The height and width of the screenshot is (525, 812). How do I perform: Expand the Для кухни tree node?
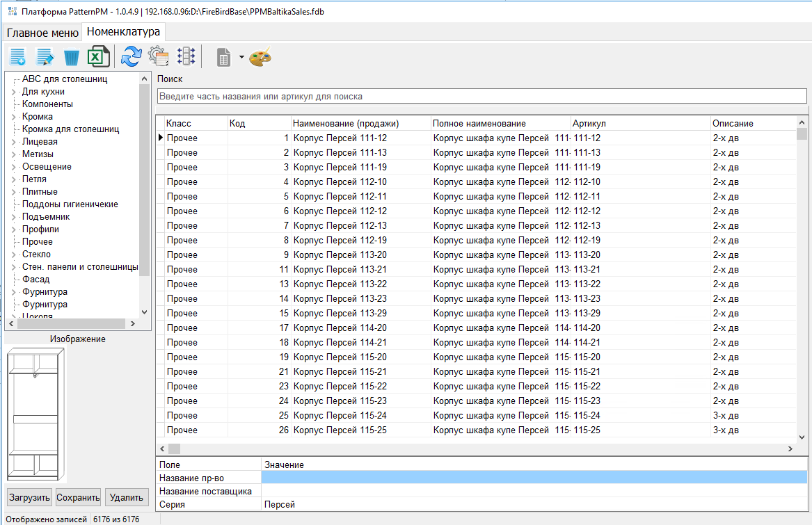[x=14, y=92]
